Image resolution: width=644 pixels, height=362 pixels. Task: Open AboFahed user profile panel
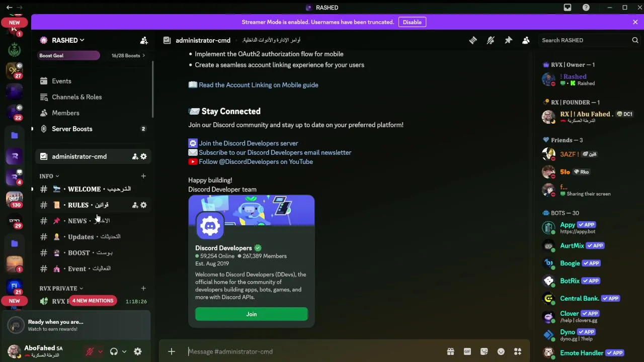click(x=36, y=351)
